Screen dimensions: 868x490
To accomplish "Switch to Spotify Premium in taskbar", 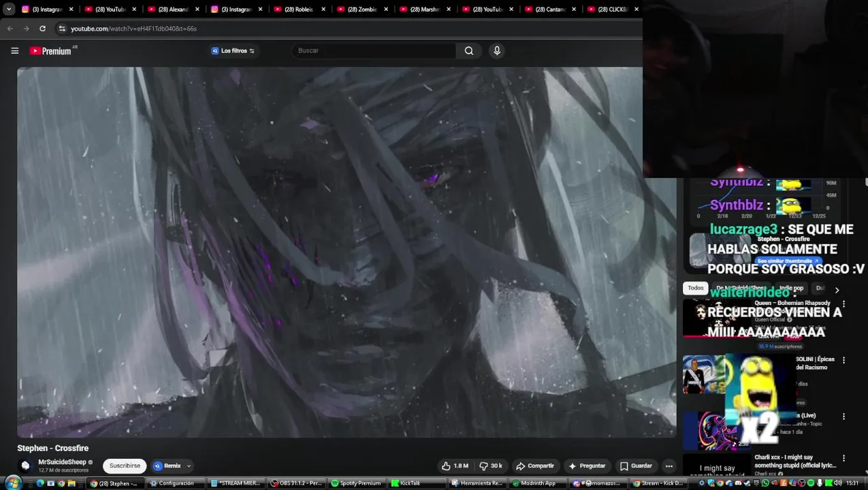I will click(357, 483).
